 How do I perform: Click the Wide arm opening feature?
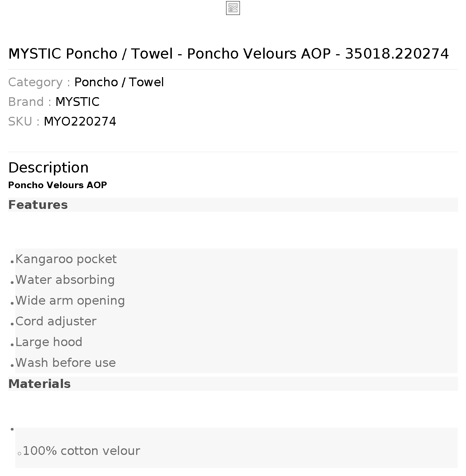pyautogui.click(x=70, y=301)
